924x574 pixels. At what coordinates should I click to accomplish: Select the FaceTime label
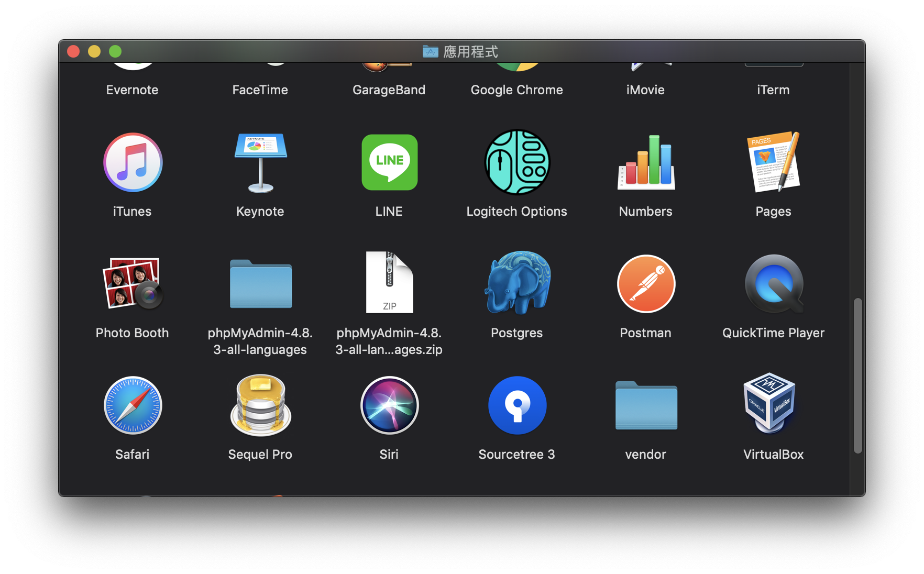click(260, 90)
